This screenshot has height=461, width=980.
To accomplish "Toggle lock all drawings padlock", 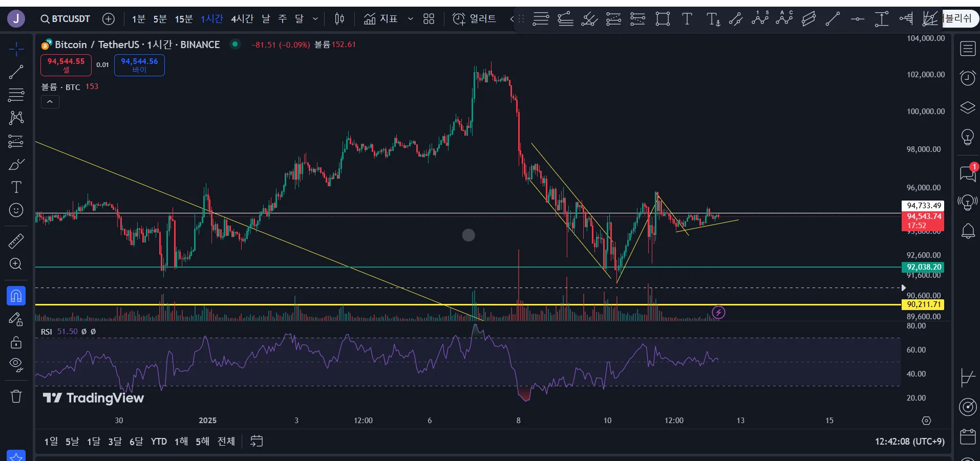I will 16,342.
